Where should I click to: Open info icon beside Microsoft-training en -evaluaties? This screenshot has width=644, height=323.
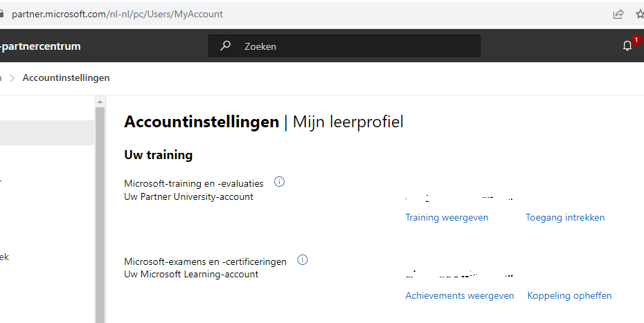click(x=279, y=181)
